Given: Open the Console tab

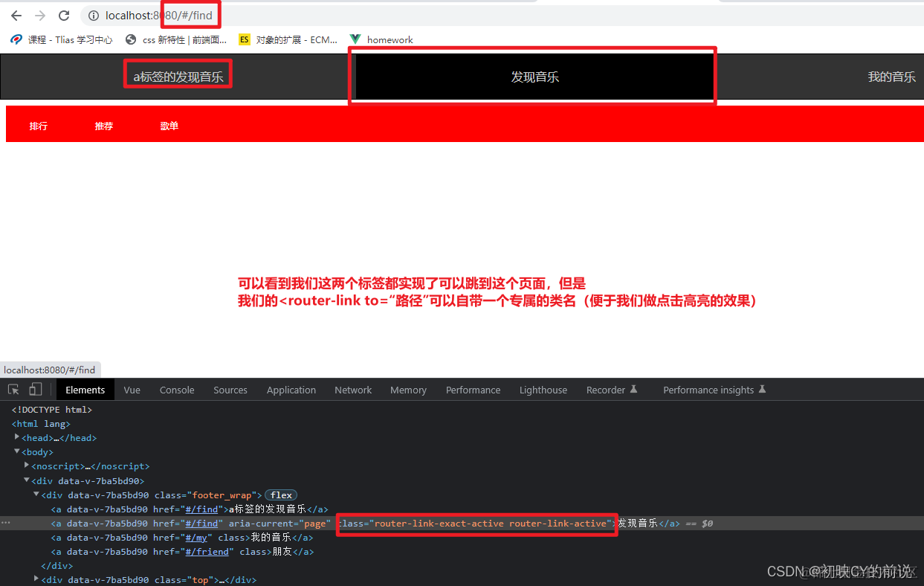Looking at the screenshot, I should click(x=177, y=390).
